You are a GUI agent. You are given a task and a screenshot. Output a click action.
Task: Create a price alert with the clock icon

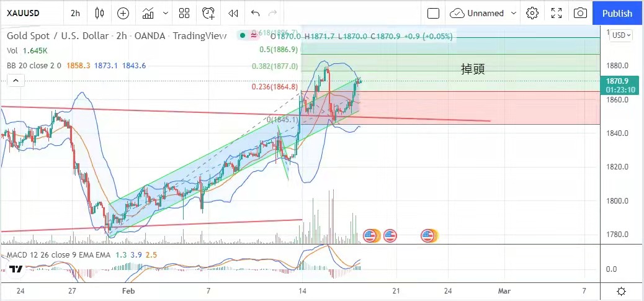coord(208,13)
